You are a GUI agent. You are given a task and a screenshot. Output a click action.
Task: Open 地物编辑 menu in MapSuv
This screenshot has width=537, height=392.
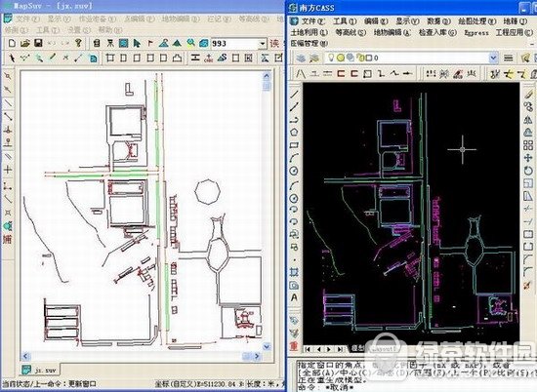click(x=181, y=19)
